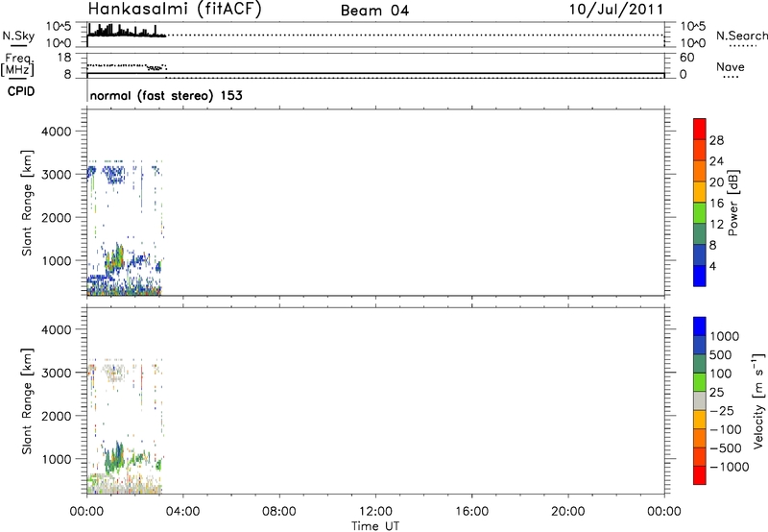The height and width of the screenshot is (532, 768).
Task: Click the power echoes near 3000 km
Action: point(115,174)
